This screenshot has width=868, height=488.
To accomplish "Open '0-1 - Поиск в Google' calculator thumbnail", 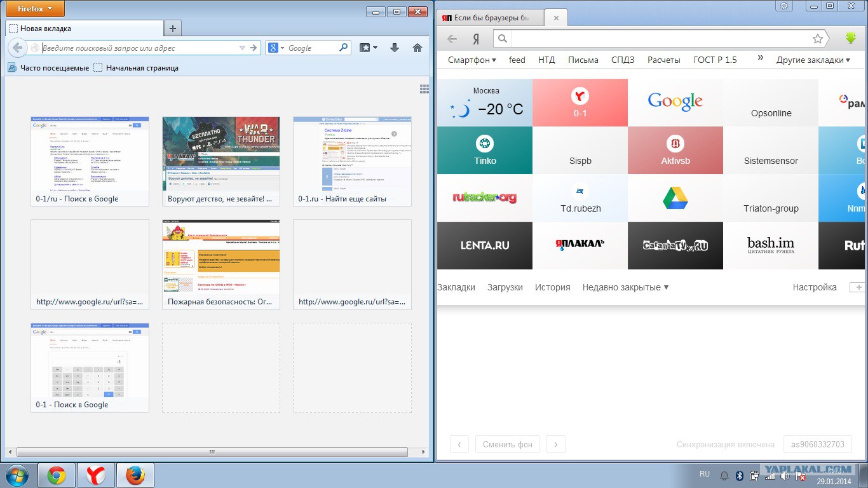I will pyautogui.click(x=90, y=367).
